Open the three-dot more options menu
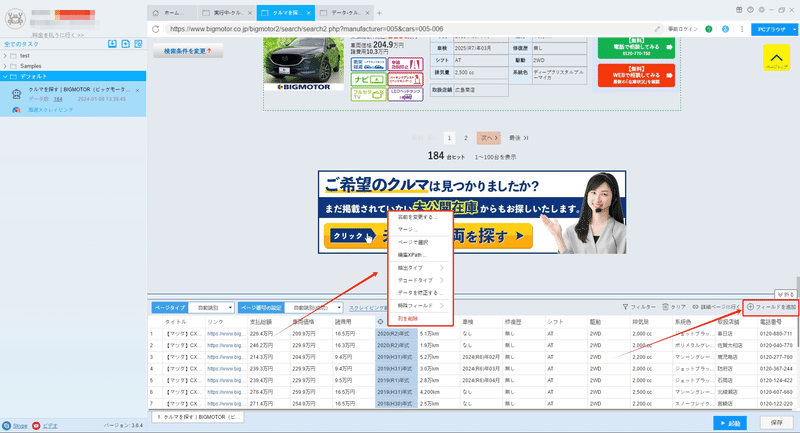 pos(741,29)
